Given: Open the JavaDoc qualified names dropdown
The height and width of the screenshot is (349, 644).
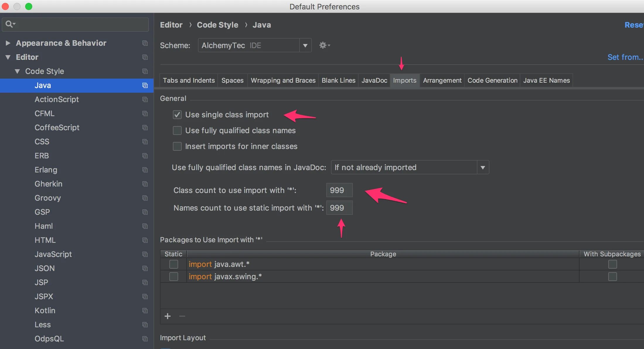Looking at the screenshot, I should point(482,167).
